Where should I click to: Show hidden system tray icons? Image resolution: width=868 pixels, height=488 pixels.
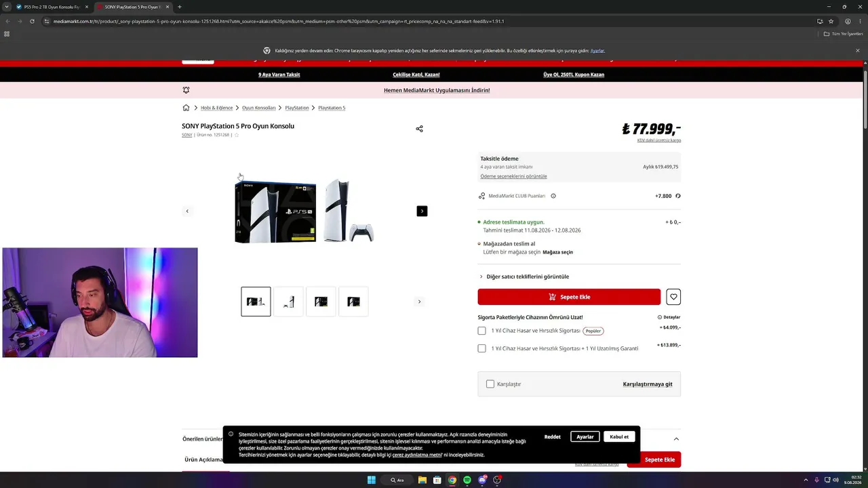806,480
